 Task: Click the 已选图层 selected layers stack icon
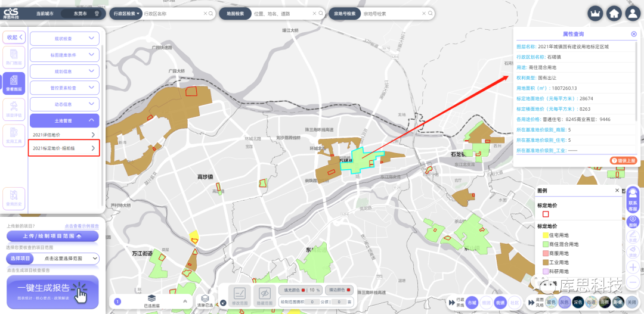click(x=151, y=301)
